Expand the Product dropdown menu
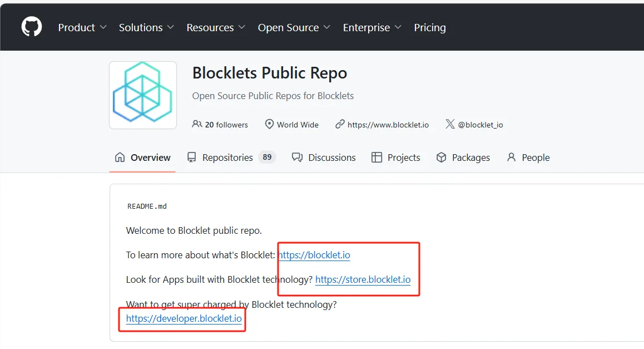644x349 pixels. click(82, 27)
